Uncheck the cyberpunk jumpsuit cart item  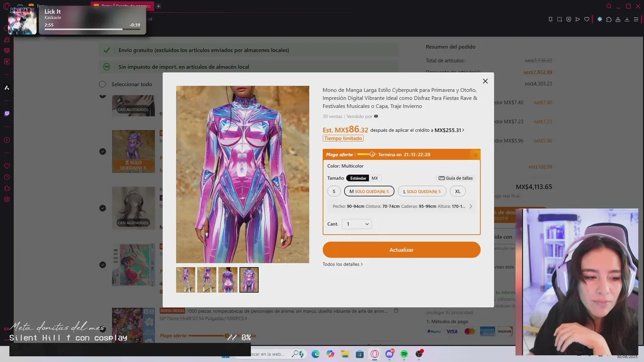click(103, 151)
